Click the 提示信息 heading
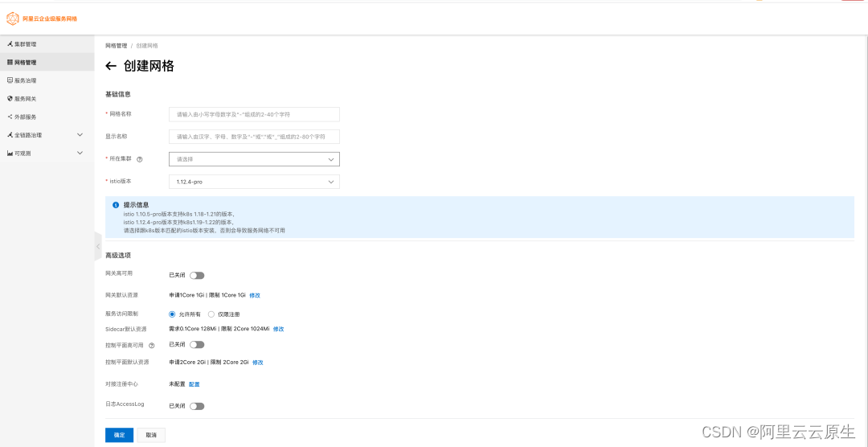This screenshot has width=868, height=447. pos(136,205)
